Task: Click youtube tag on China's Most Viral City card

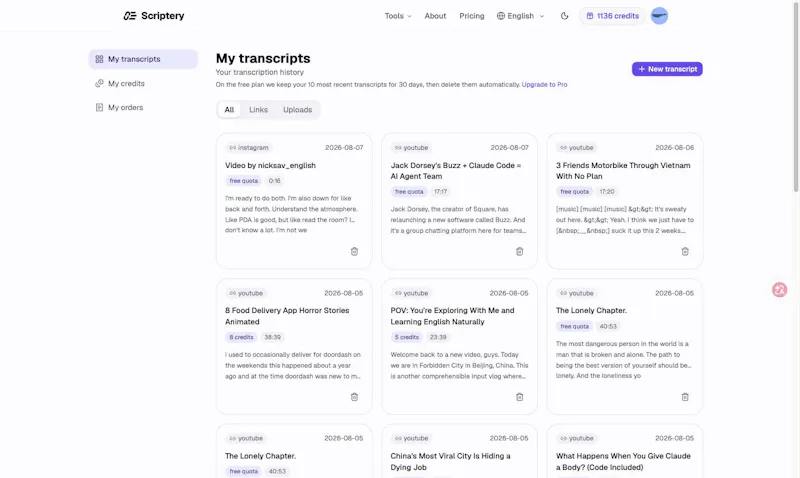Action: (x=411, y=438)
